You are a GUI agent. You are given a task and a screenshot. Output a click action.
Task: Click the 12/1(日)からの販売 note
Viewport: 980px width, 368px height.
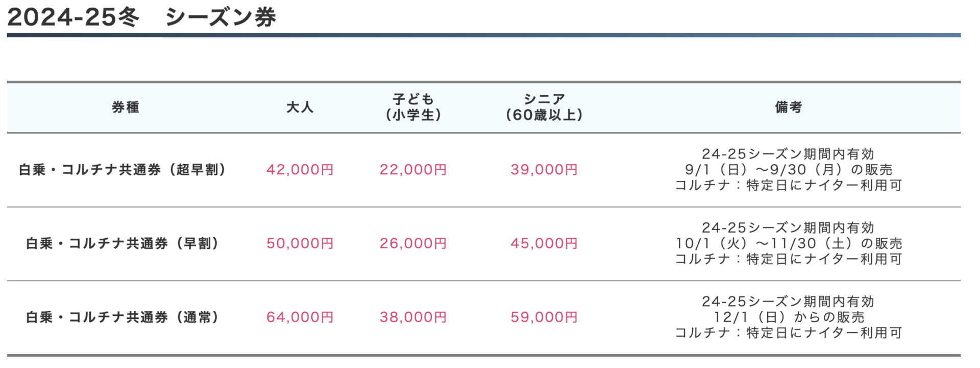789,317
